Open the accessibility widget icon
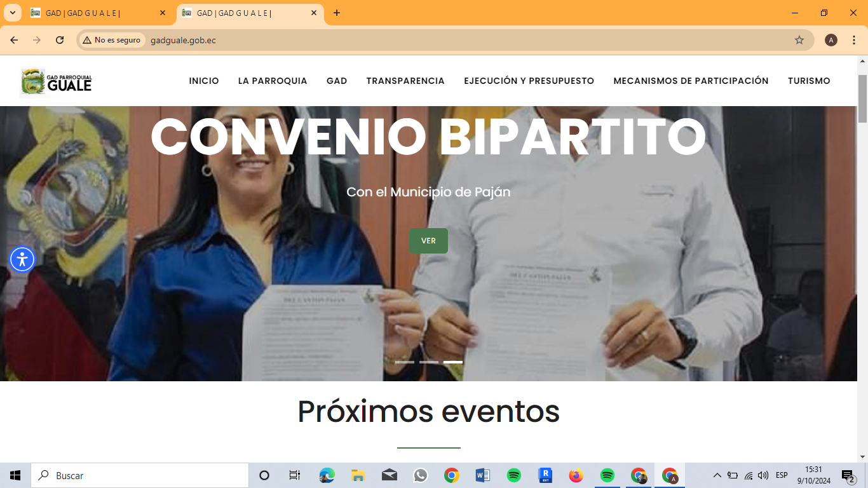The width and height of the screenshot is (868, 488). (22, 259)
